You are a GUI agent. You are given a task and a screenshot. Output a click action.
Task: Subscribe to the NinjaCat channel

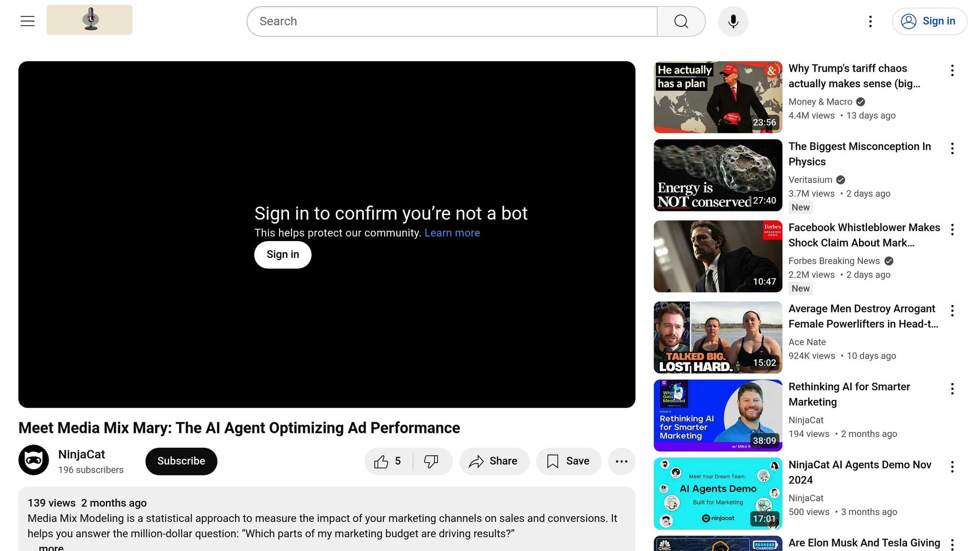click(x=181, y=461)
